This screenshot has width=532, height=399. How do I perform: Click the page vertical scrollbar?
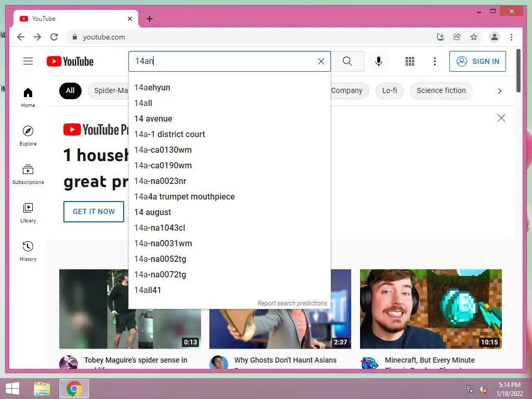[518, 71]
